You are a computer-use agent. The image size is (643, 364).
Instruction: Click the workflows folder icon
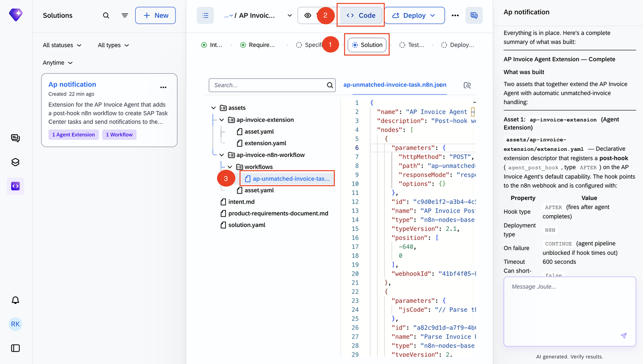(x=240, y=167)
